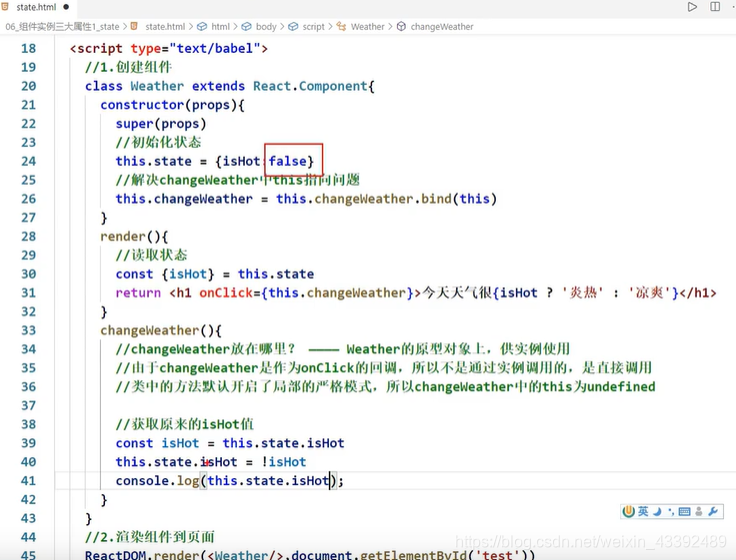736x560 pixels.
Task: Click comment //2.渲染组件到页面
Action: pos(149,537)
